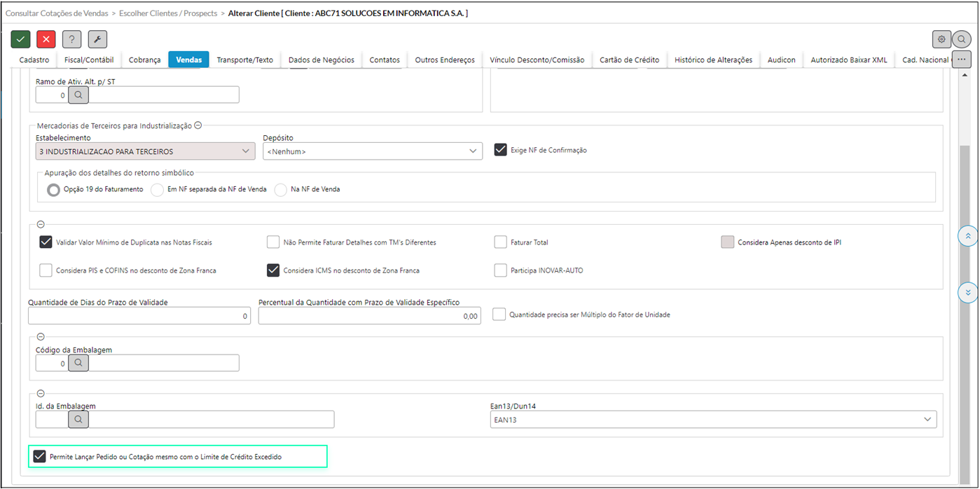Search Ramo de Ativ. Alt. p/ ST lookup

78,95
